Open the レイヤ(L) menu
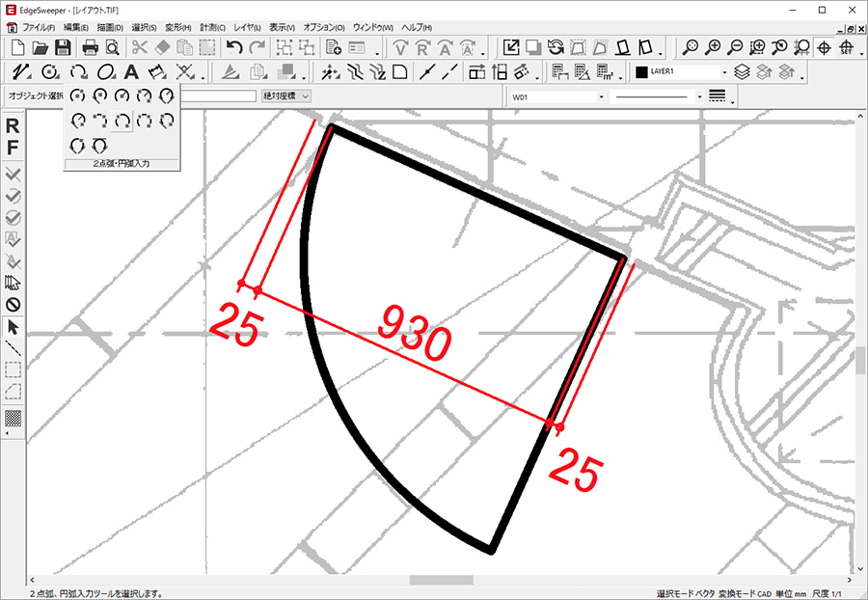This screenshot has width=868, height=600. [x=251, y=27]
